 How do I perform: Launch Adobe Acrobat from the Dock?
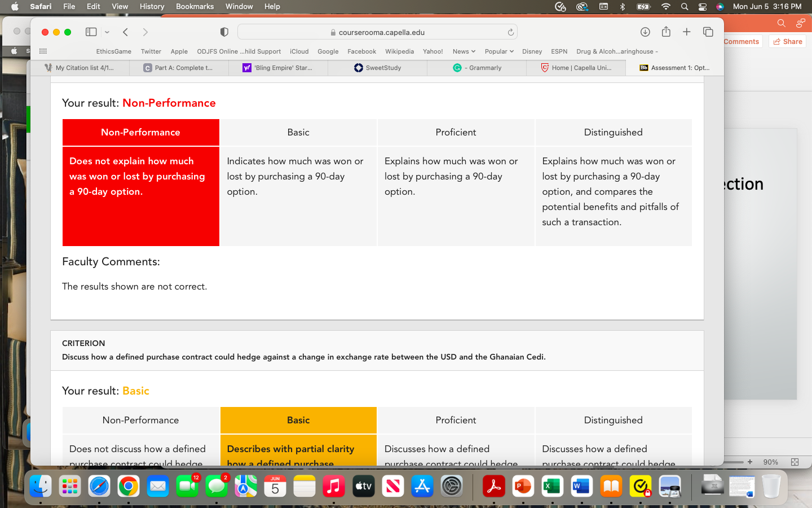tap(494, 486)
